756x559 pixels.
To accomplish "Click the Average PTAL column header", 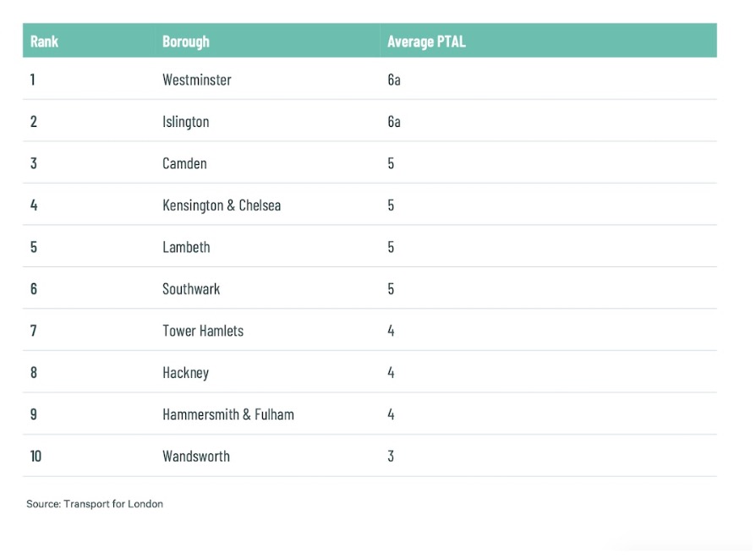I will point(426,41).
